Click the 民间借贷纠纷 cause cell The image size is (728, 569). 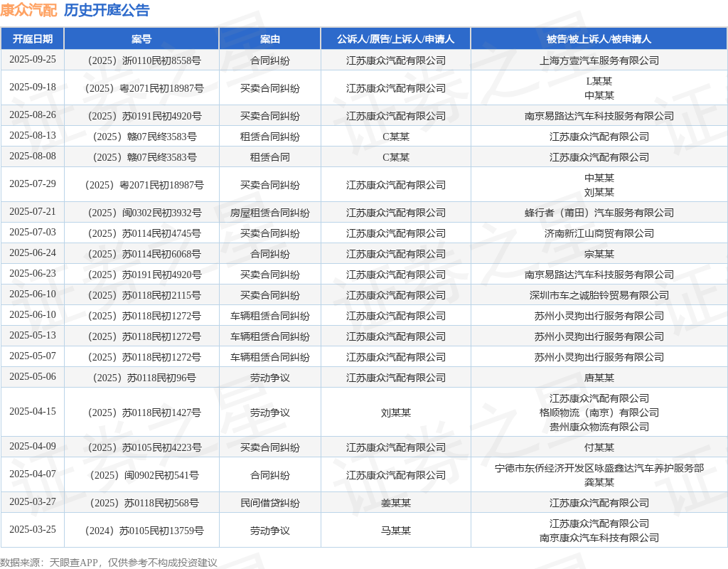[x=269, y=503]
